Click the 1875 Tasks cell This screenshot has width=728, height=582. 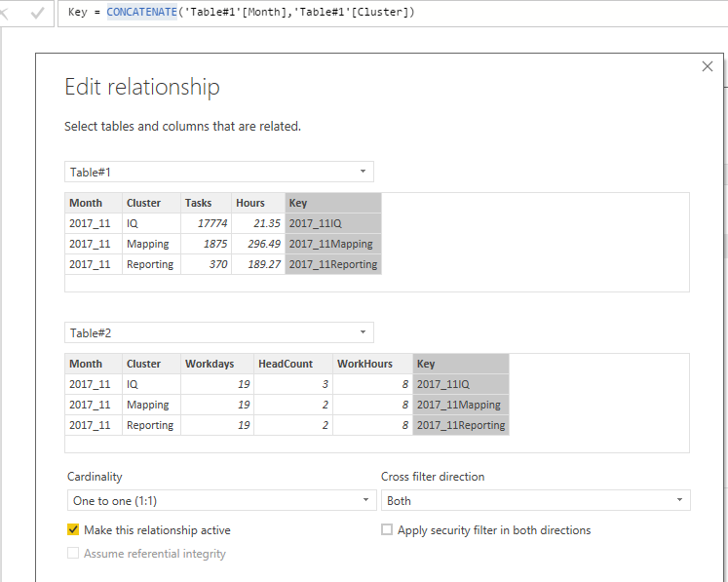point(207,244)
